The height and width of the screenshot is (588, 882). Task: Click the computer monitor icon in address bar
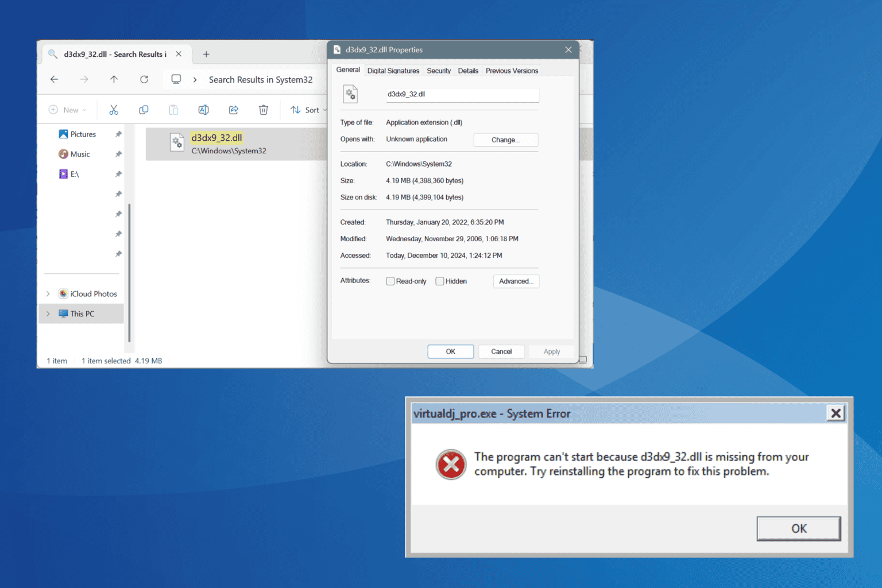click(176, 79)
